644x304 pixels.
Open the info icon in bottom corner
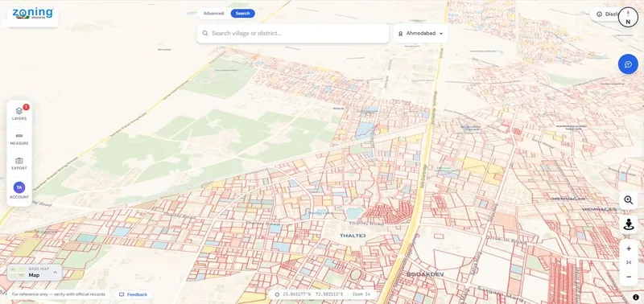(x=636, y=298)
